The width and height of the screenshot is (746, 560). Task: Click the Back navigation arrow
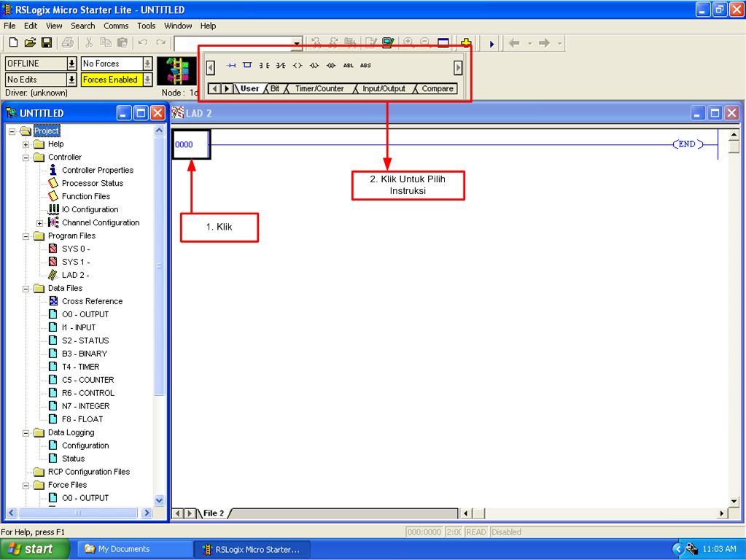[x=514, y=43]
